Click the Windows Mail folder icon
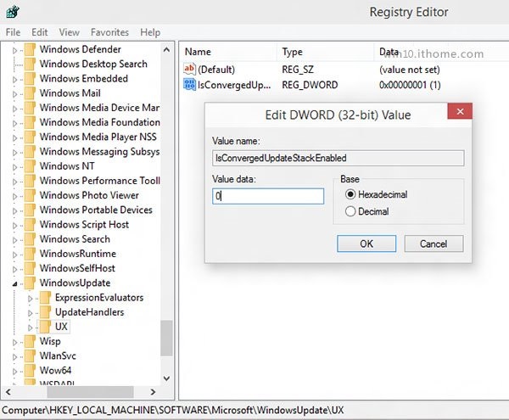Screen dimensions: 509x420 pos(30,93)
